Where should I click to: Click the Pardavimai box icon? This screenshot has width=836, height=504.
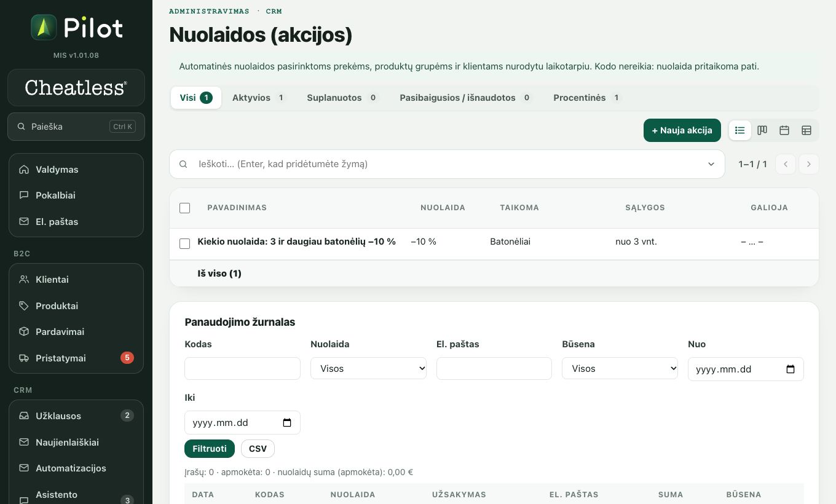point(24,331)
